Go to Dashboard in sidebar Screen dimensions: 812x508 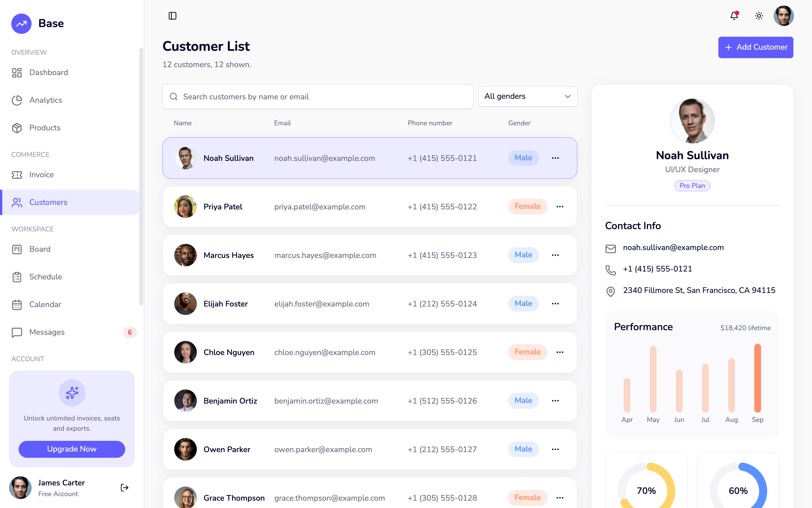coord(70,73)
